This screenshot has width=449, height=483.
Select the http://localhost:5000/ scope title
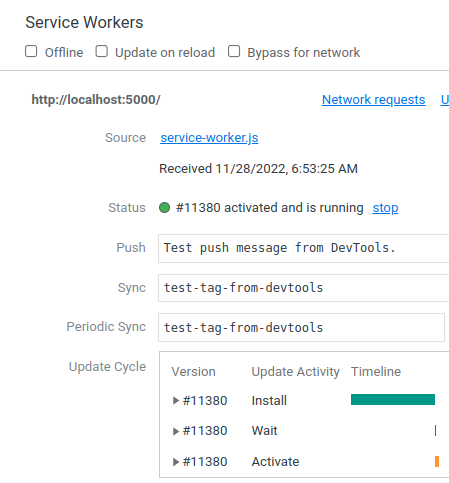pyautogui.click(x=96, y=100)
